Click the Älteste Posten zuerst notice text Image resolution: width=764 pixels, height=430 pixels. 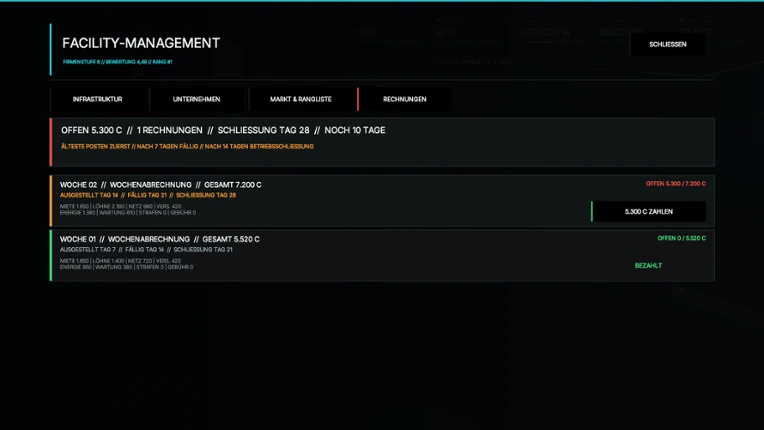pyautogui.click(x=187, y=147)
